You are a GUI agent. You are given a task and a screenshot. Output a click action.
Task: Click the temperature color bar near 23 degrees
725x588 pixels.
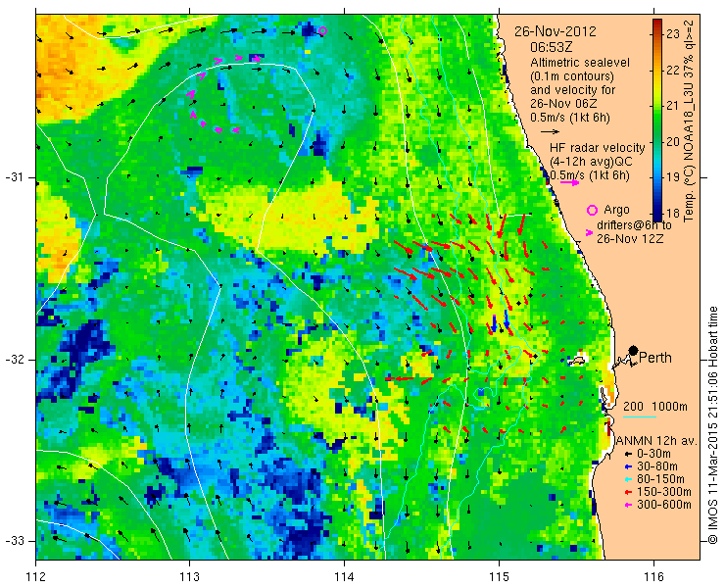[x=657, y=33]
